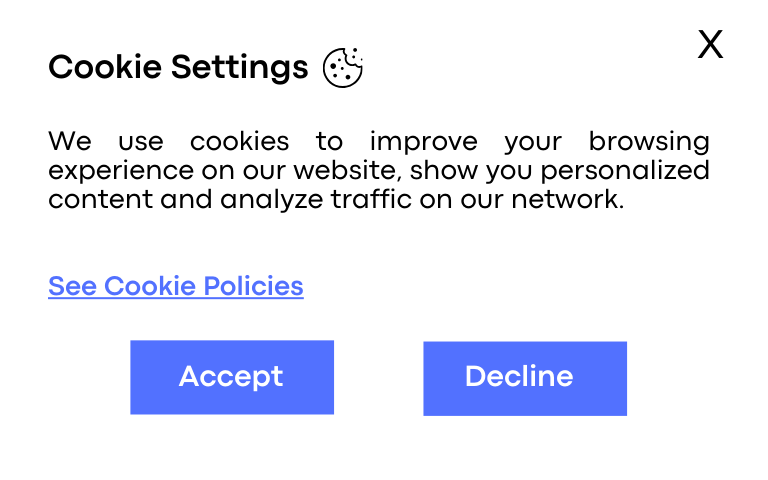This screenshot has height=480, width=768.
Task: Click the word "improve" in the description
Action: (x=424, y=143)
